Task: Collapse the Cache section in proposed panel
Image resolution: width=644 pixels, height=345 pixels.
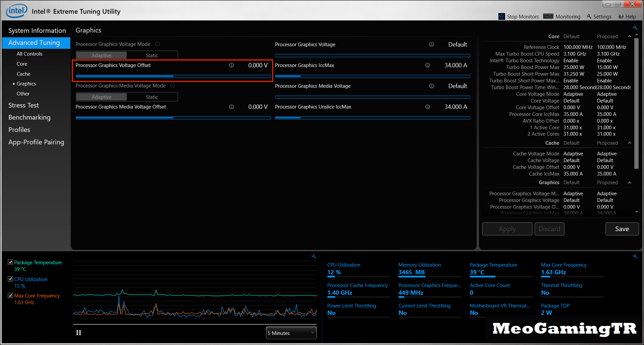Action: (630, 143)
